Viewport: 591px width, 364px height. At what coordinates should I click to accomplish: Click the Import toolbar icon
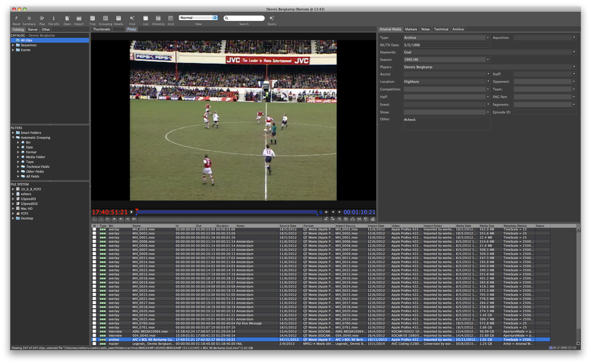click(x=79, y=18)
